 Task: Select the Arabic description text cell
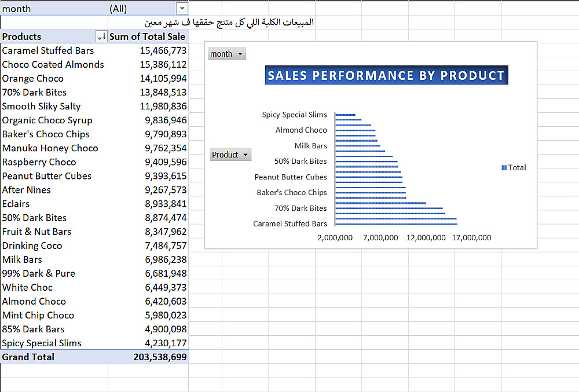click(x=229, y=23)
